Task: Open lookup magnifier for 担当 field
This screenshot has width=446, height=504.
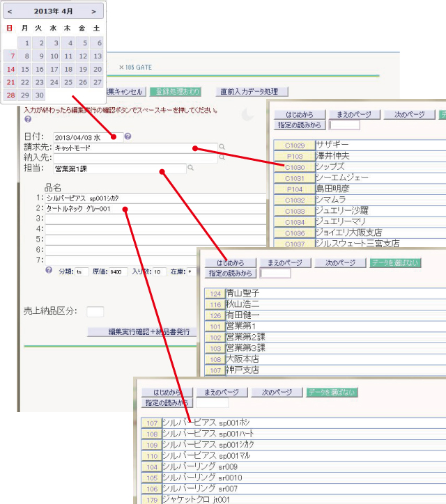Action: [190, 168]
